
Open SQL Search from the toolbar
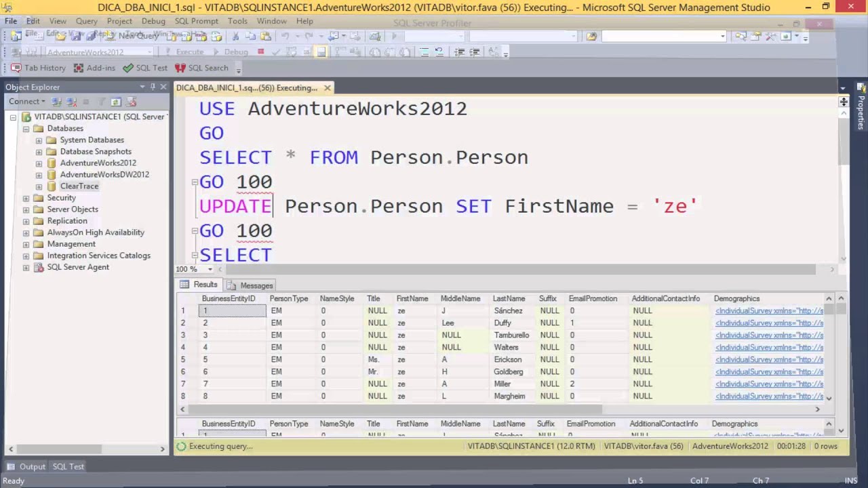click(x=201, y=68)
